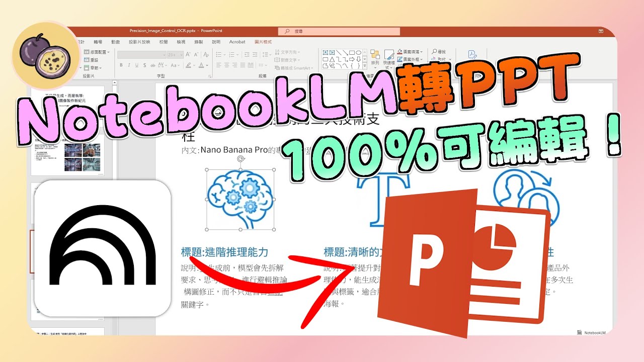Select the horizontal text box shape
The height and width of the screenshot is (362, 644).
(x=326, y=53)
